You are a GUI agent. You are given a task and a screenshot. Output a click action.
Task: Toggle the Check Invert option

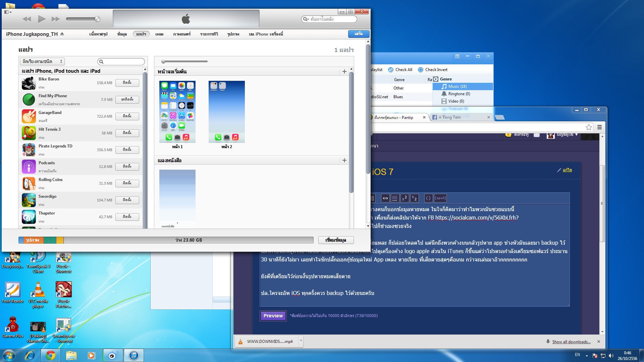[433, 70]
